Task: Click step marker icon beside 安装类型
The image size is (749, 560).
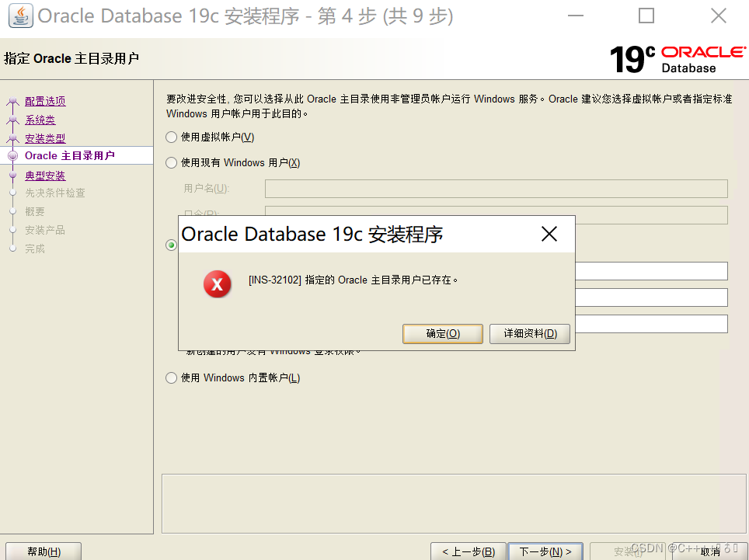Action: 13,138
